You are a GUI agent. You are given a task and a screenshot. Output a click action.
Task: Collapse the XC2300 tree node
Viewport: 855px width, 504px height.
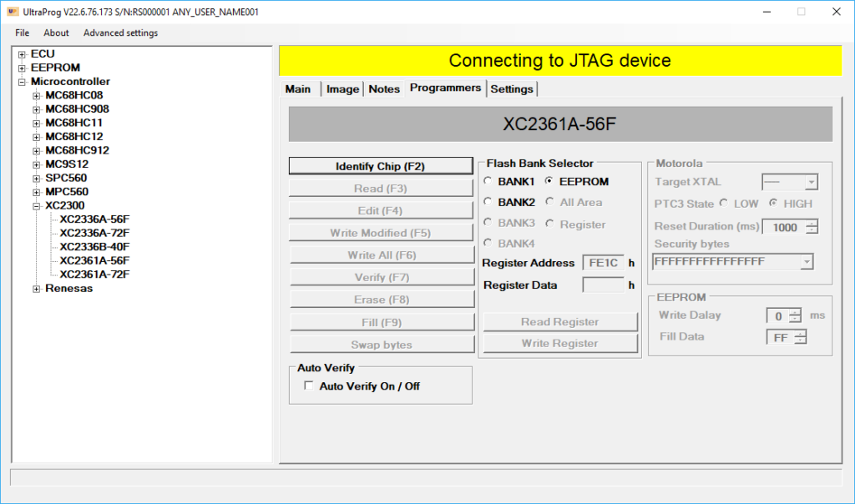[x=37, y=205]
